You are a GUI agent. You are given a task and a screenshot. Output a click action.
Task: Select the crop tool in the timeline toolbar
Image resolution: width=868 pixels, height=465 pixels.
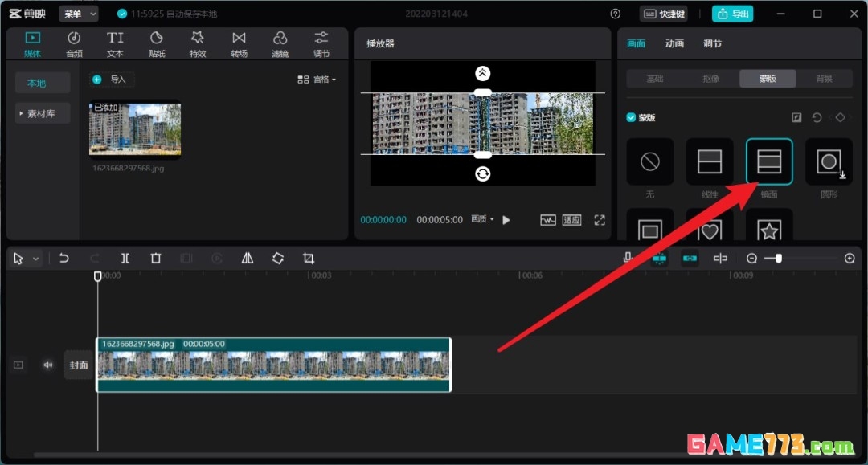(309, 258)
